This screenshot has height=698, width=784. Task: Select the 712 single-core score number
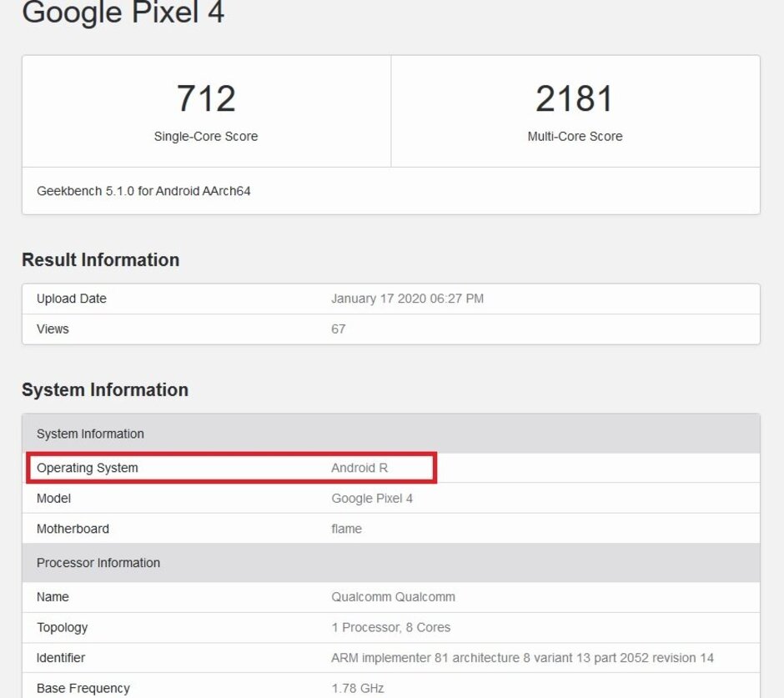click(206, 98)
